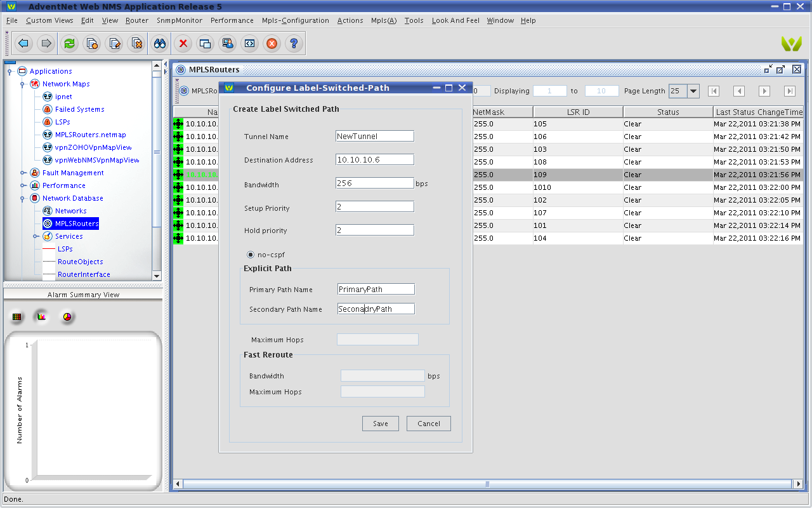
Task: Click the code brackets toolbar icon
Action: [x=249, y=43]
